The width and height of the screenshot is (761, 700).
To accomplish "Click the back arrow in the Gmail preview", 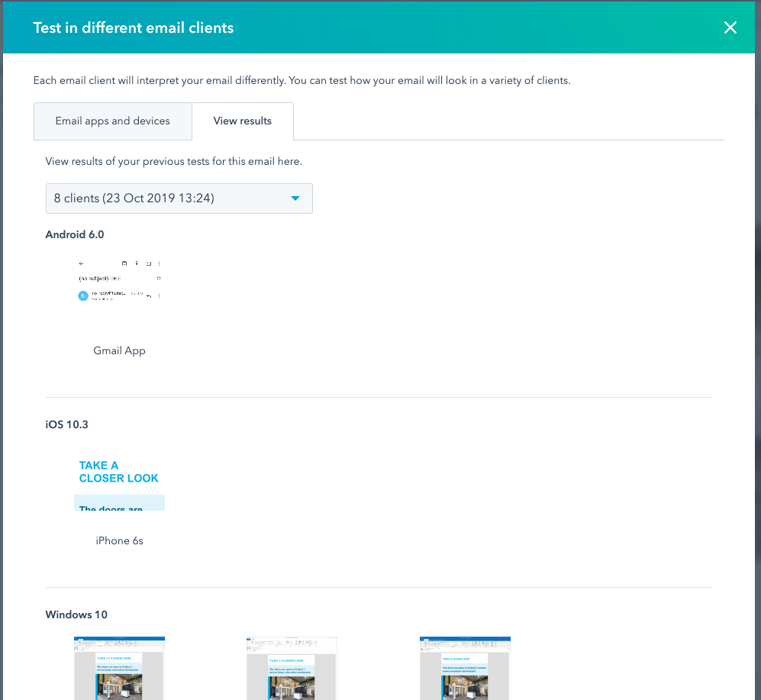I will (x=81, y=263).
